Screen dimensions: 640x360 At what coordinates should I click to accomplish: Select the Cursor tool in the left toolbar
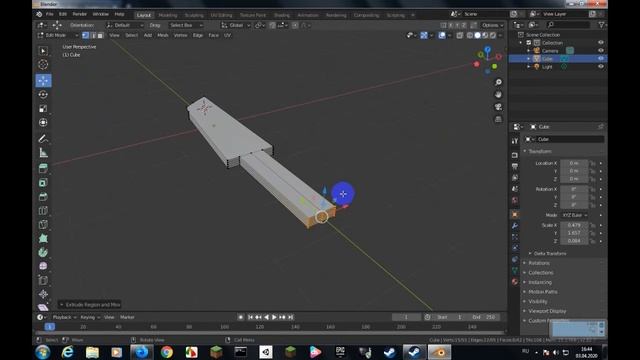point(43,64)
